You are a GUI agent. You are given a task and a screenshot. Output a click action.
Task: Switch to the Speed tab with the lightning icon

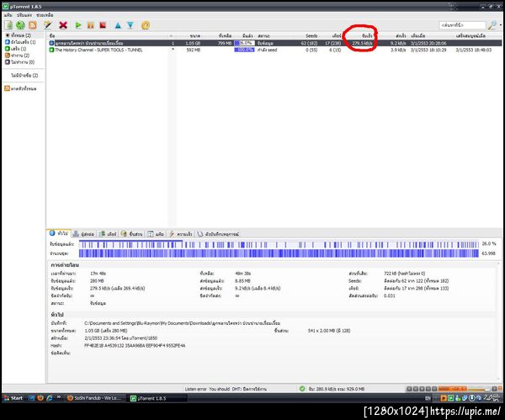(x=181, y=234)
